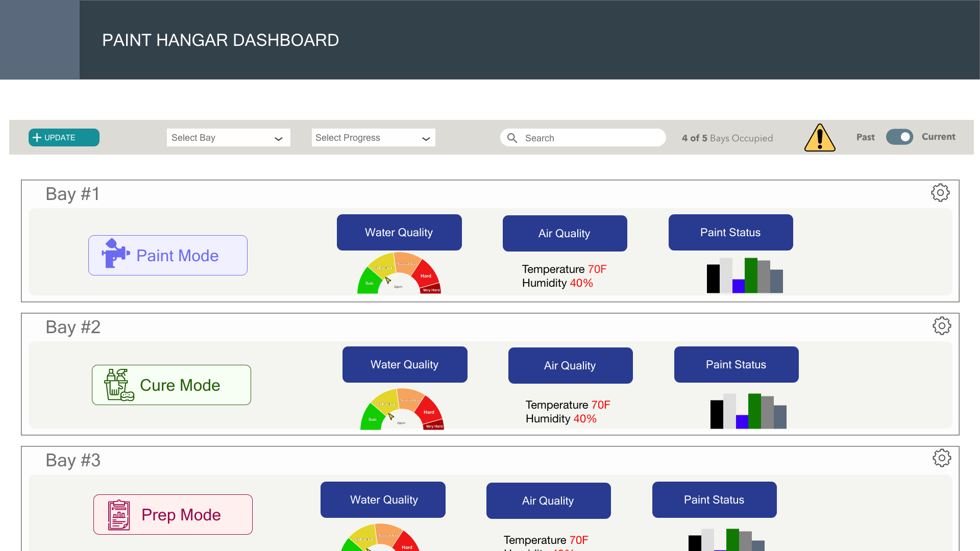Click the search magnifier icon
The width and height of the screenshot is (980, 551).
512,138
